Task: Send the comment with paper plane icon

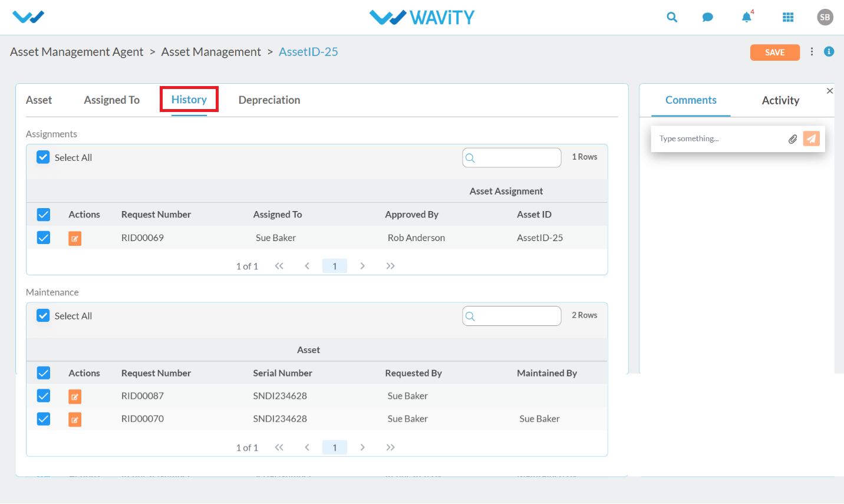Action: click(812, 139)
